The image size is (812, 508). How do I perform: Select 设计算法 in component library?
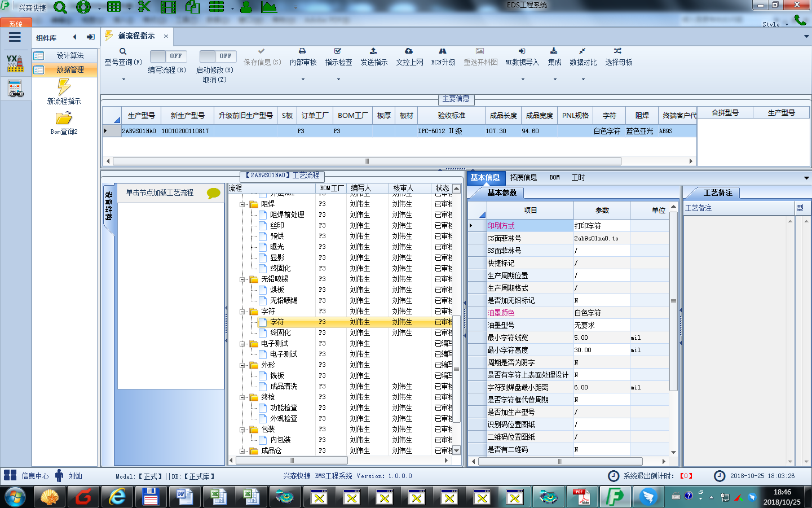pyautogui.click(x=64, y=55)
